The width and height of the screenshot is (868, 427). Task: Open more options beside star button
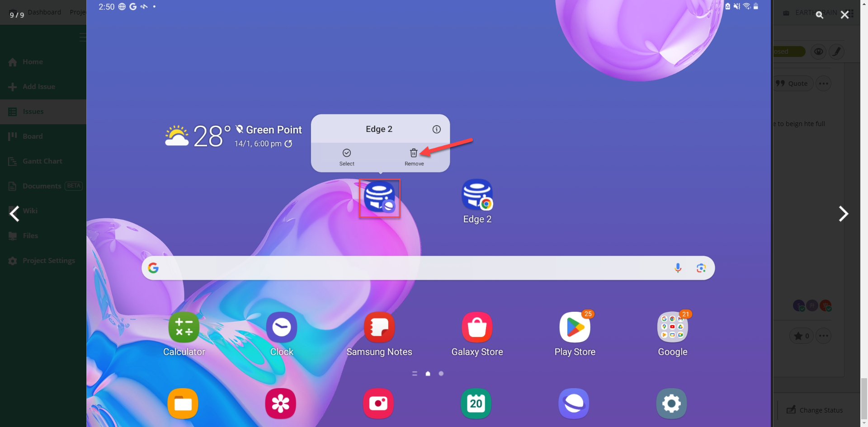click(x=824, y=336)
